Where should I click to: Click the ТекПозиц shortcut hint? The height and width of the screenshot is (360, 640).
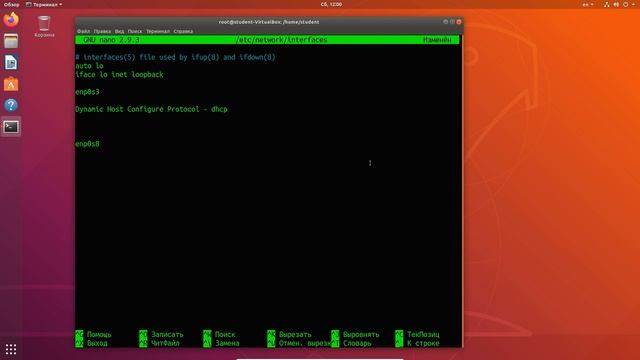(423, 334)
